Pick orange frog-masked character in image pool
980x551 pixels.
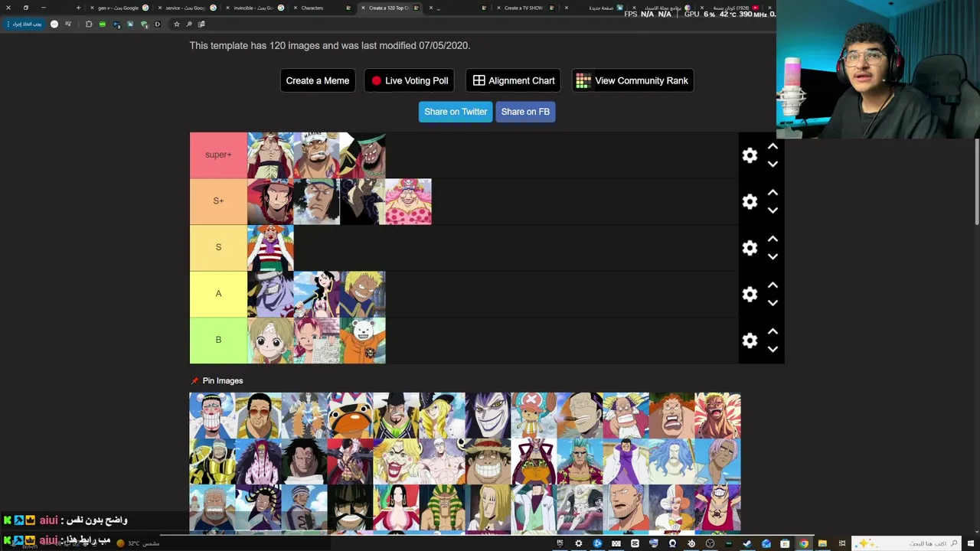(x=350, y=416)
